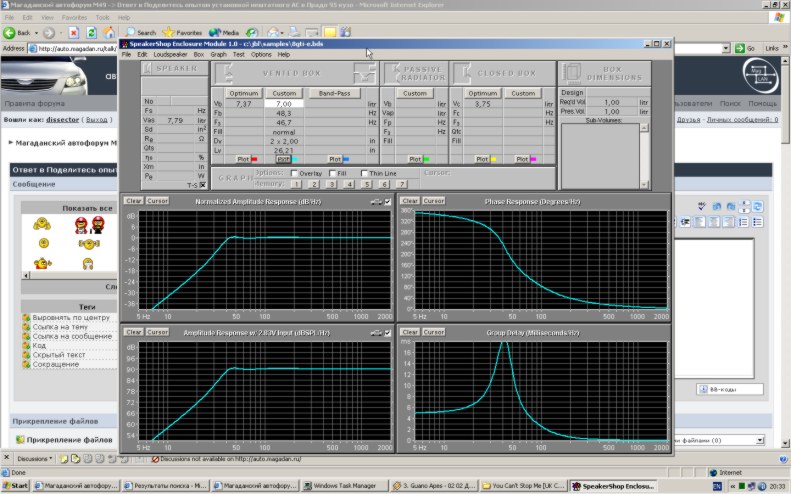Open the Graph menu in SpeakerShop
This screenshot has width=791, height=494.
click(217, 54)
